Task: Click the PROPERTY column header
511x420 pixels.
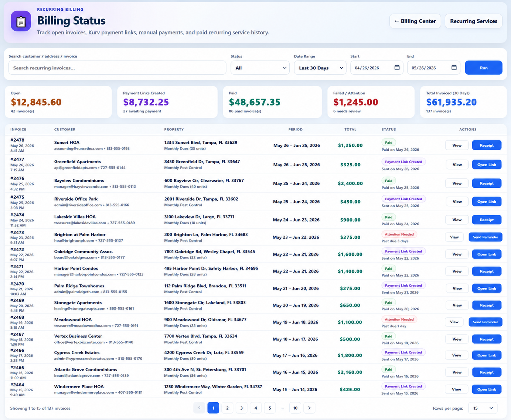Action: 174,130
